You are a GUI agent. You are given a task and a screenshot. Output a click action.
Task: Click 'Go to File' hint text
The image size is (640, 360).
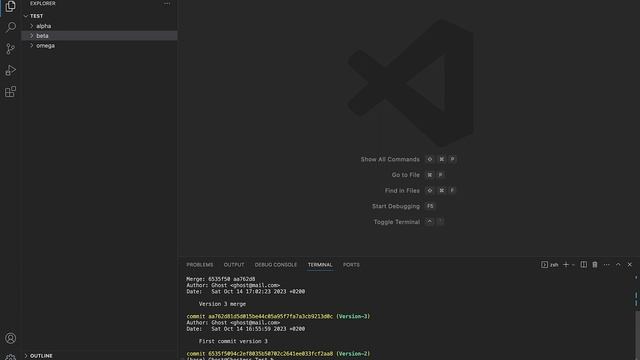tap(405, 175)
